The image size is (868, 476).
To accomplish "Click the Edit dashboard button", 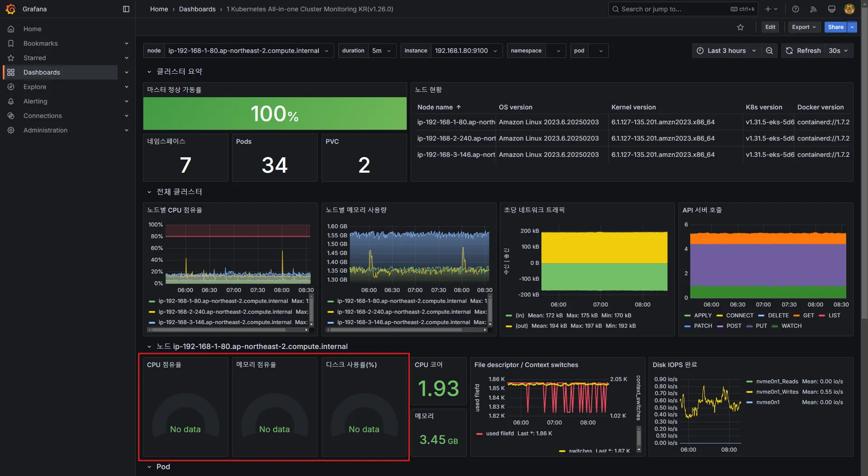I will (x=770, y=27).
